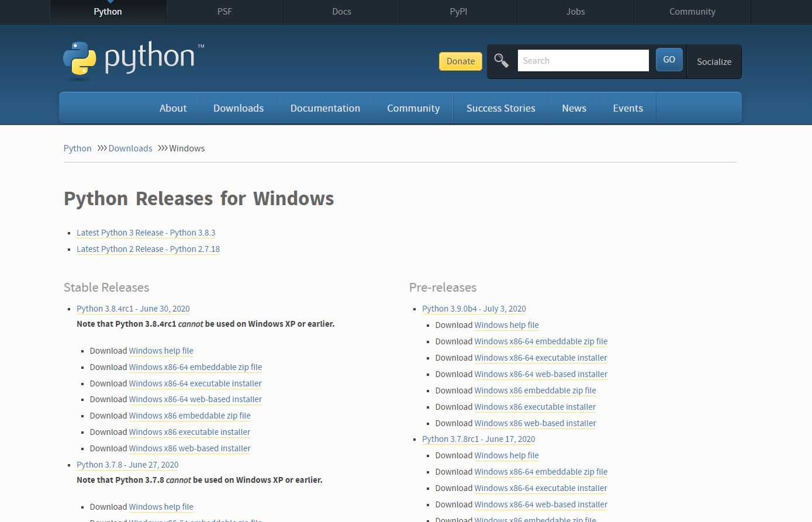This screenshot has width=812, height=522.
Task: Open the Socialize menu
Action: pyautogui.click(x=714, y=61)
